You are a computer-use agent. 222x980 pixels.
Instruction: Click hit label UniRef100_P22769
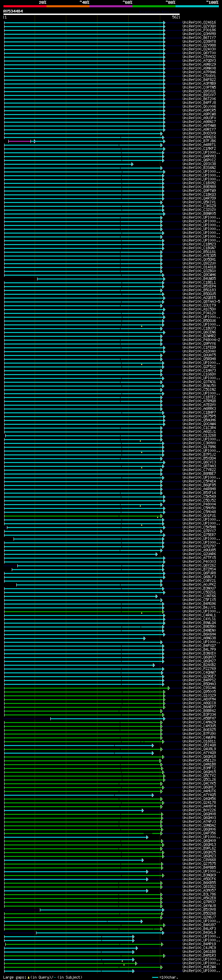point(199,669)
